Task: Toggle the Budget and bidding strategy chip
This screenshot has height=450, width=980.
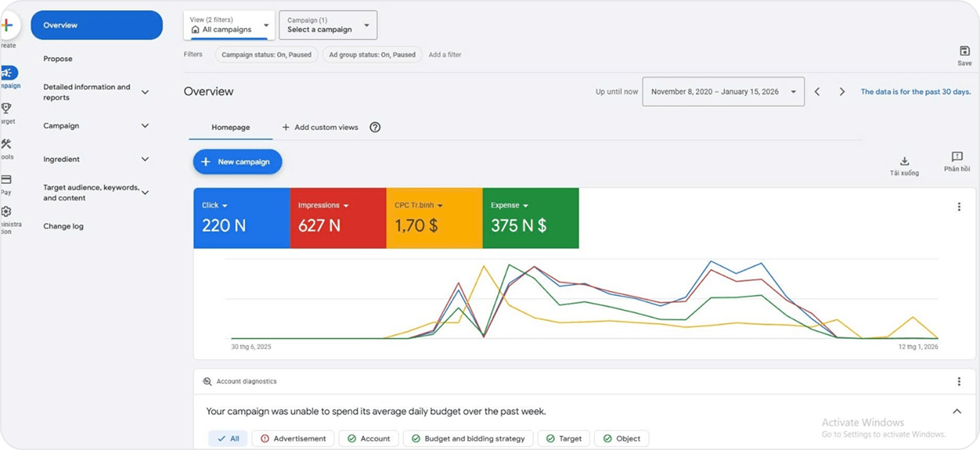Action: pyautogui.click(x=468, y=439)
